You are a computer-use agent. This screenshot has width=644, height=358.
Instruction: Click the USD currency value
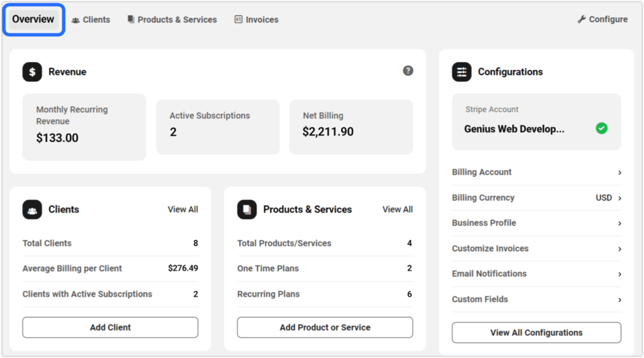click(604, 198)
